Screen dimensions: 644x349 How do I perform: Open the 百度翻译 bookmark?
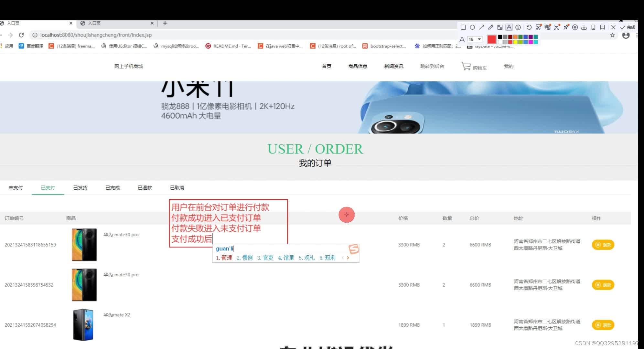pyautogui.click(x=31, y=46)
